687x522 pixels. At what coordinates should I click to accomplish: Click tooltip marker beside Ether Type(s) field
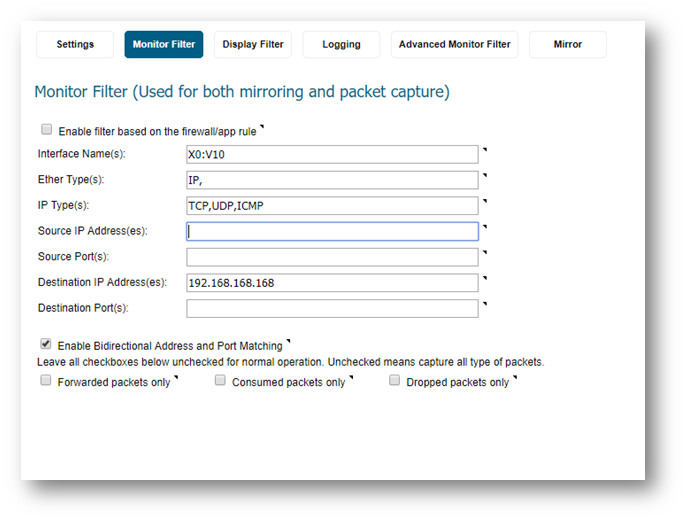485,175
